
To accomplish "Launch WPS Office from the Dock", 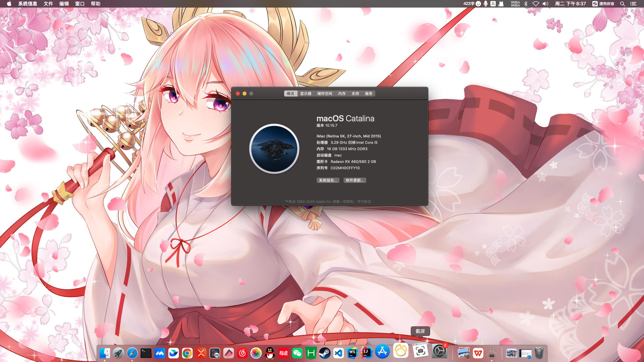I will [x=478, y=353].
